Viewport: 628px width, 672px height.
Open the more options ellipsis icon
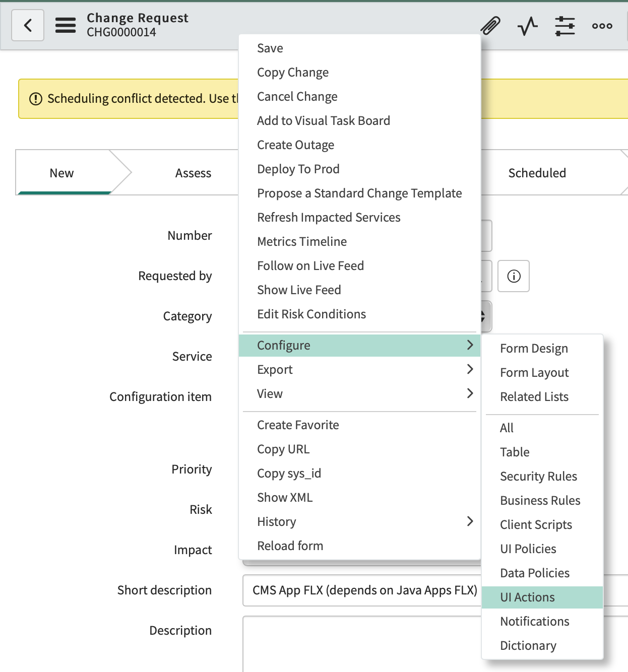coord(602,26)
